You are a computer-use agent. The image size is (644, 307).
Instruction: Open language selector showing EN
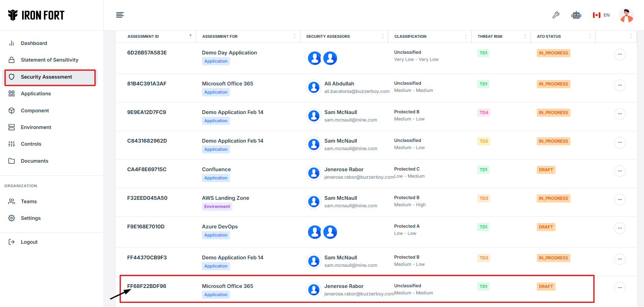point(601,15)
